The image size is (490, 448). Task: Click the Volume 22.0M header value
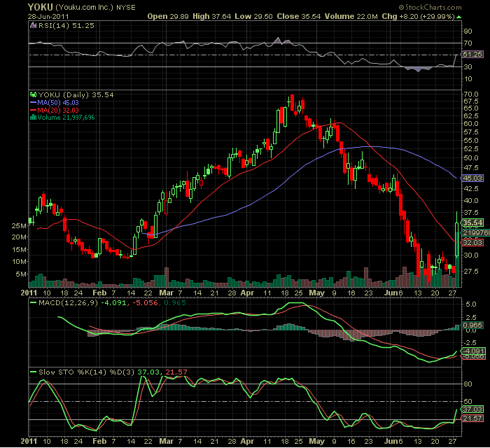(x=351, y=17)
